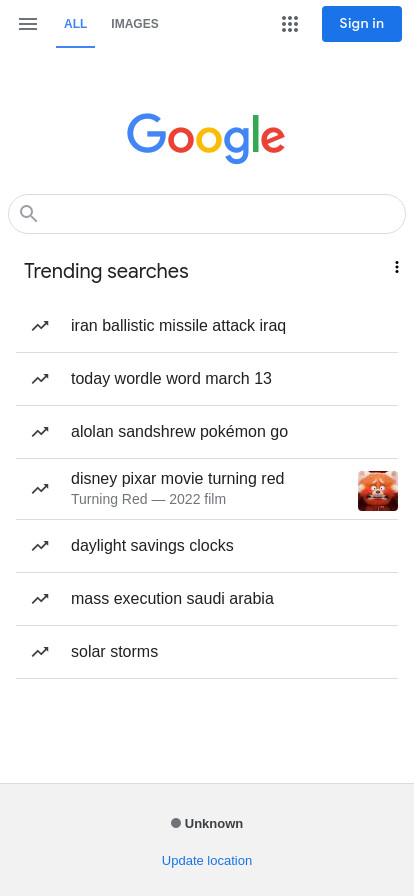This screenshot has height=896, width=414.
Task: Select the ALL tab
Action: click(75, 24)
